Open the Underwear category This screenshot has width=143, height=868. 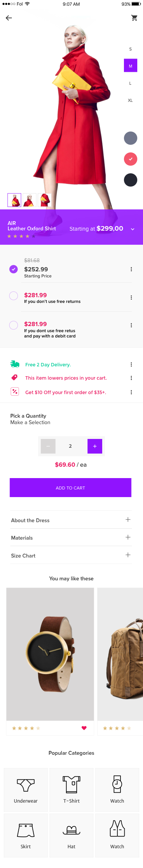26,789
